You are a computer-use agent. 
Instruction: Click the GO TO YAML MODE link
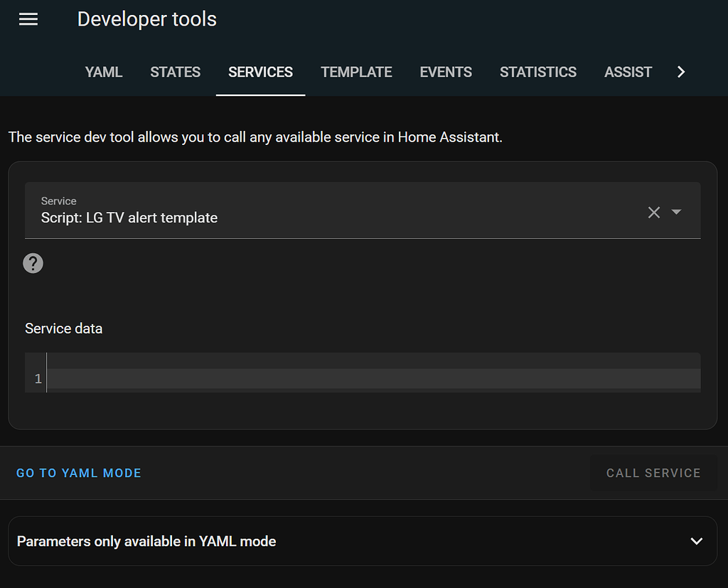click(78, 472)
